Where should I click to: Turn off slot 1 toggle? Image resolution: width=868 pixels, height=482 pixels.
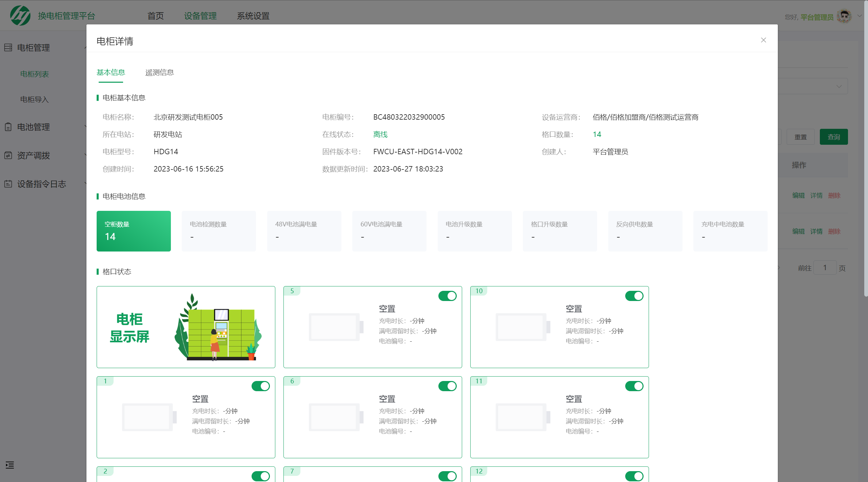coord(260,386)
